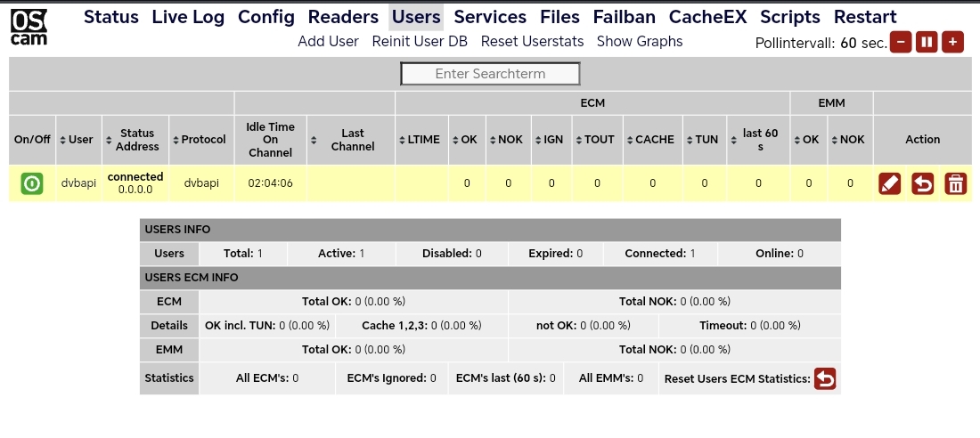Click the USERS INFO heading
The height and width of the screenshot is (438, 980).
pos(490,230)
